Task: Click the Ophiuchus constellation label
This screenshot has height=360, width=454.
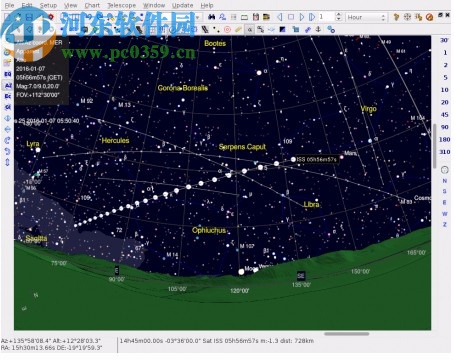Action: (x=209, y=230)
